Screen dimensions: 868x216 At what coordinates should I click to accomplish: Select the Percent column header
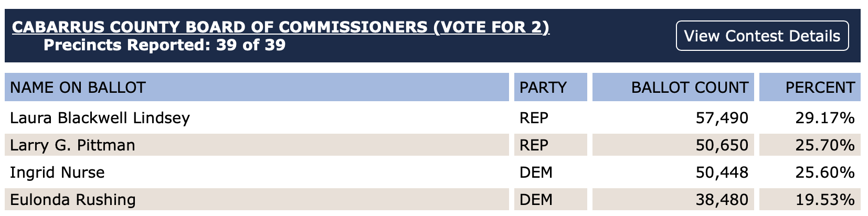[x=820, y=87]
